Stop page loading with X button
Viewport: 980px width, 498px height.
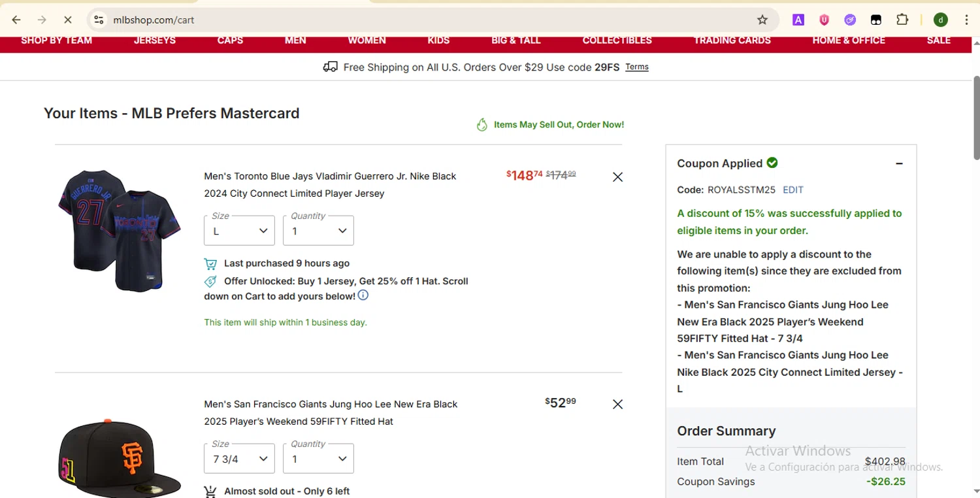(67, 20)
